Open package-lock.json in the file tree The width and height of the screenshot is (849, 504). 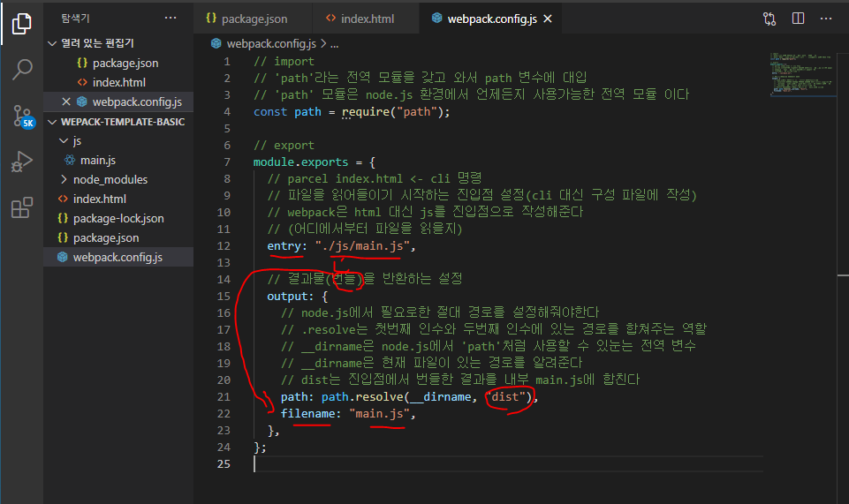pos(118,219)
